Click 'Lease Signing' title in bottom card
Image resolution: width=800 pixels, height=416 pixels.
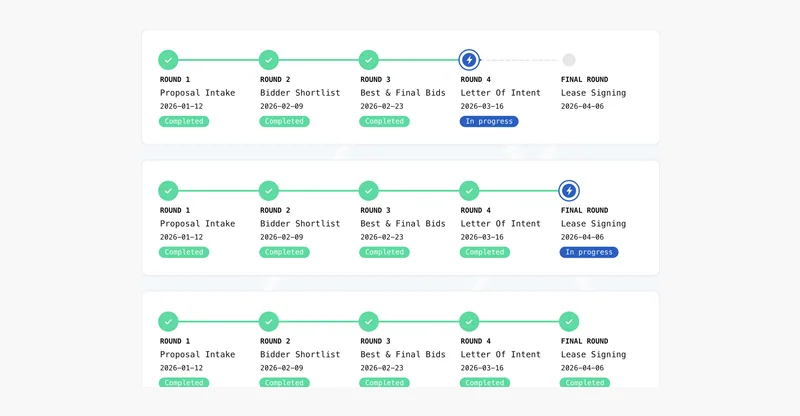click(x=593, y=354)
